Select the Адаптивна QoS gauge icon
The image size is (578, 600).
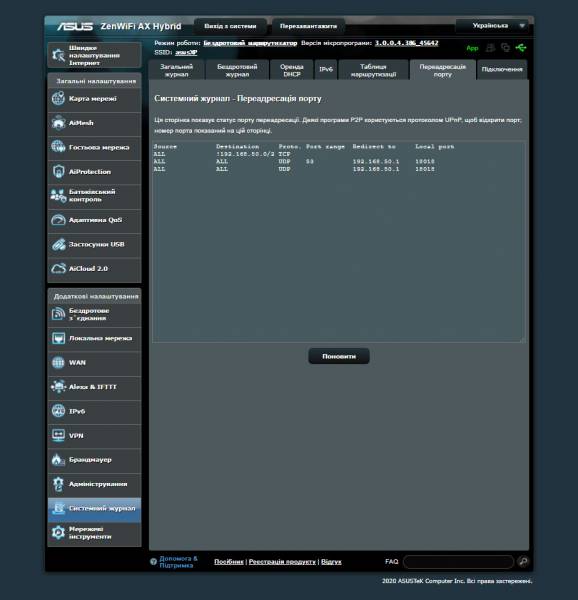point(58,220)
